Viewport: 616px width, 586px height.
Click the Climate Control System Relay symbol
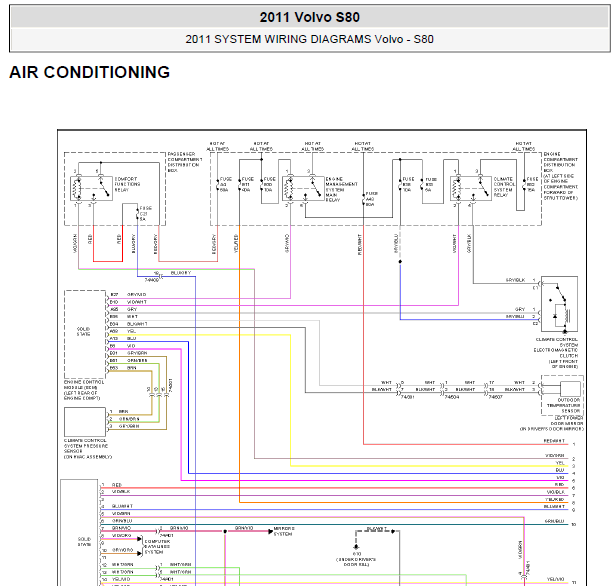click(x=471, y=189)
